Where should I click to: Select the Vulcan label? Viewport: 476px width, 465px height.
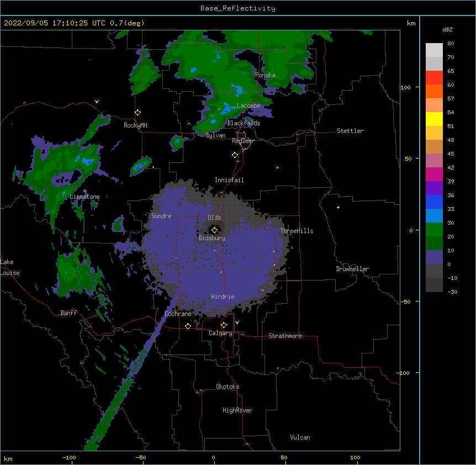[300, 437]
